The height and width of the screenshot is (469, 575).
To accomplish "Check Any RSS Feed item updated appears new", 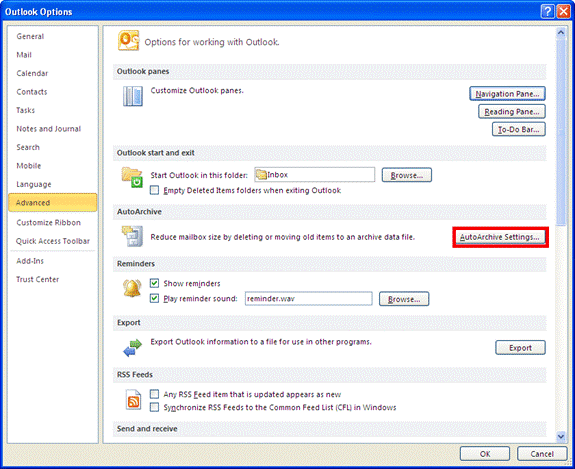I will (x=154, y=394).
